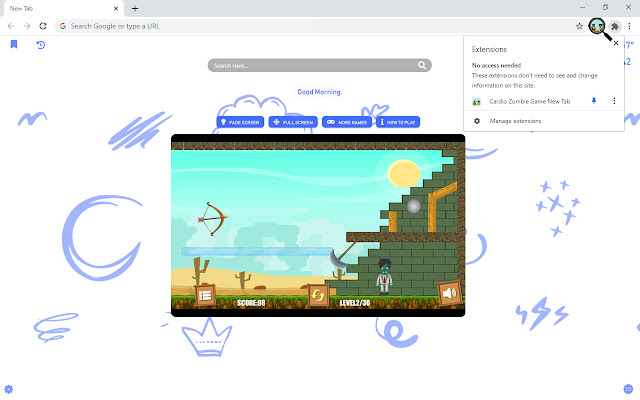Restore down the browser window
The width and height of the screenshot is (640, 400).
pyautogui.click(x=605, y=7)
